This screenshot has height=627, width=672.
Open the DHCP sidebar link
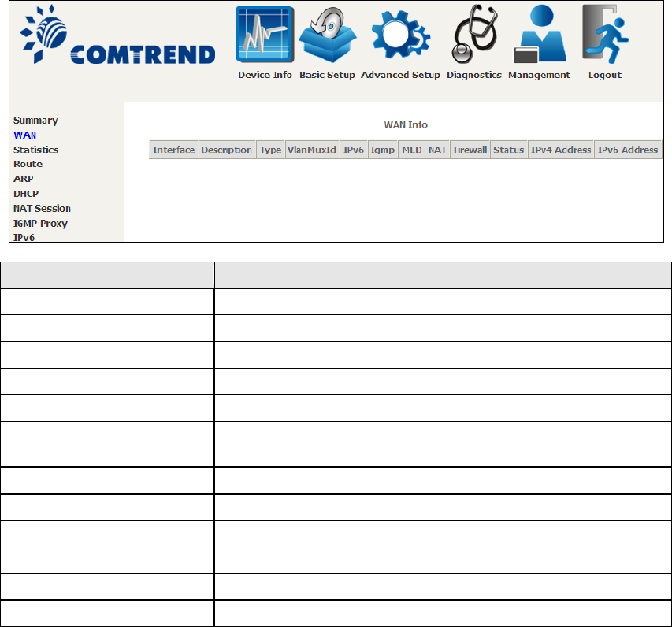coord(26,194)
